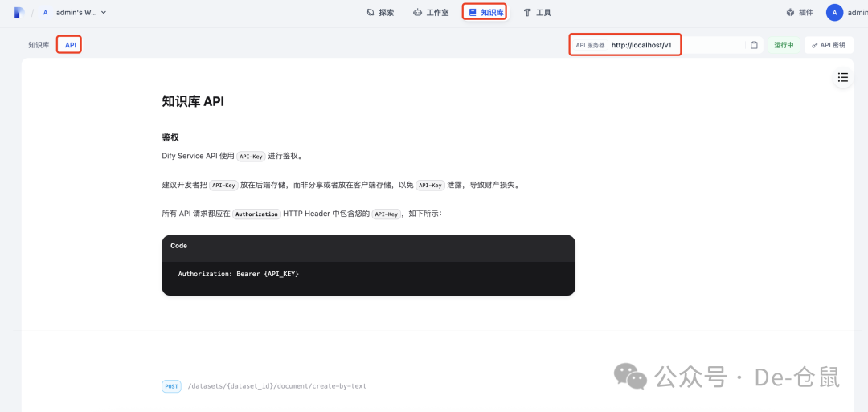
Task: Switch to the 知识库 top tab
Action: [485, 12]
